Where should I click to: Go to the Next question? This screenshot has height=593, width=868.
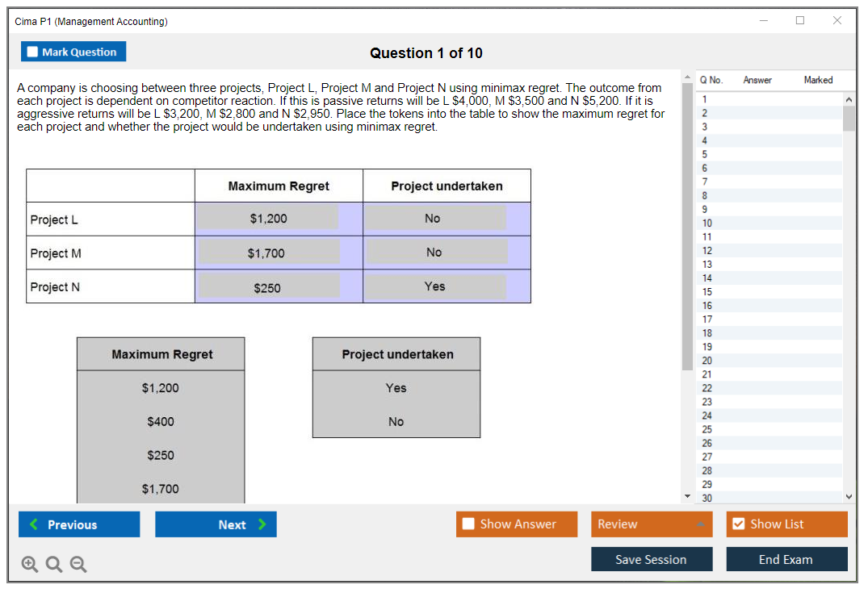[216, 524]
